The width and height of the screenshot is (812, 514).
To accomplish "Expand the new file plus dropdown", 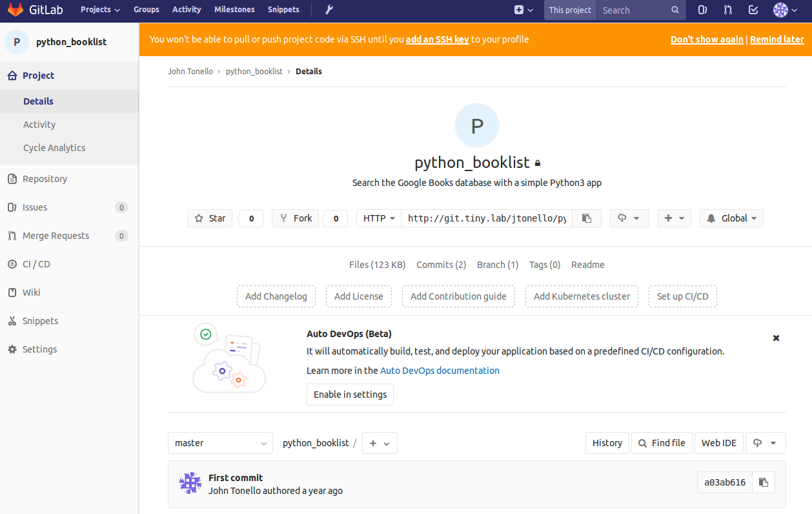I will [379, 443].
